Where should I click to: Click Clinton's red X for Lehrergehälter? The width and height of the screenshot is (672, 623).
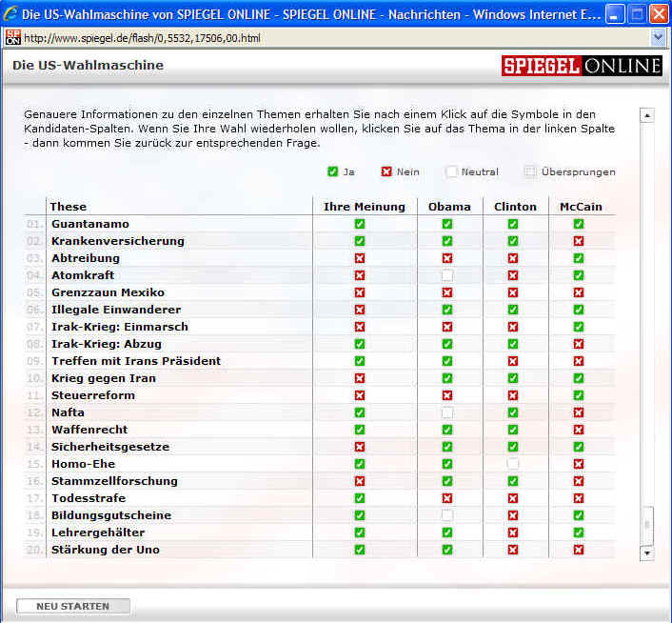(x=513, y=533)
